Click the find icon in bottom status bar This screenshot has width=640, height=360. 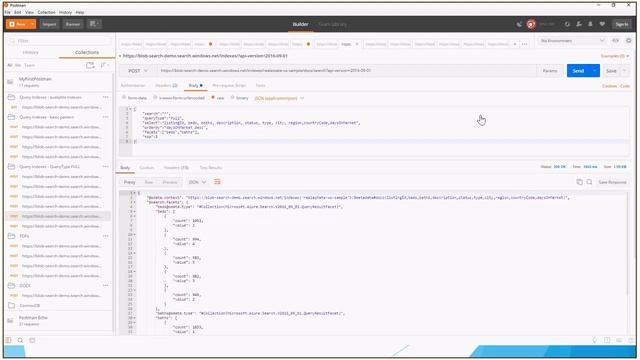point(20,340)
